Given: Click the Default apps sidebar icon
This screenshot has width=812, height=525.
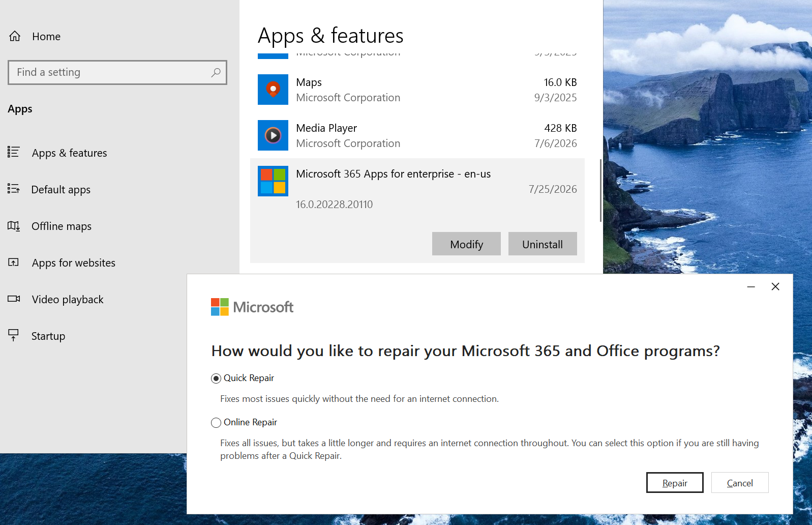Looking at the screenshot, I should tap(14, 189).
